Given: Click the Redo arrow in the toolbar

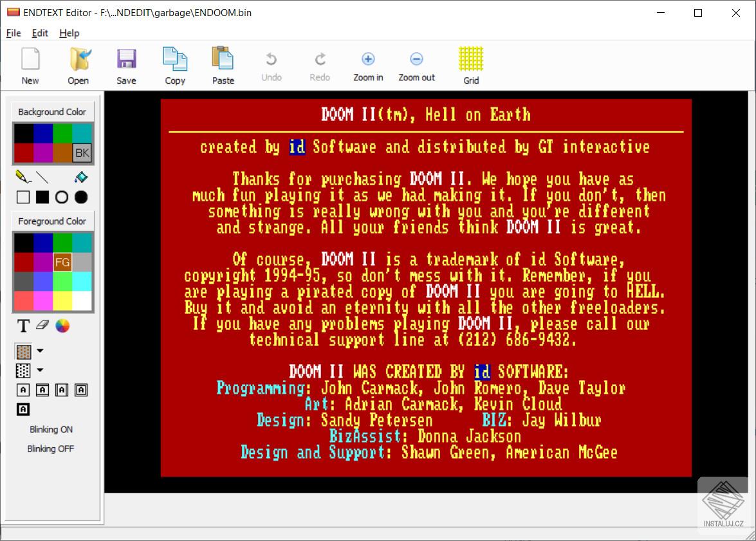Looking at the screenshot, I should pos(320,67).
